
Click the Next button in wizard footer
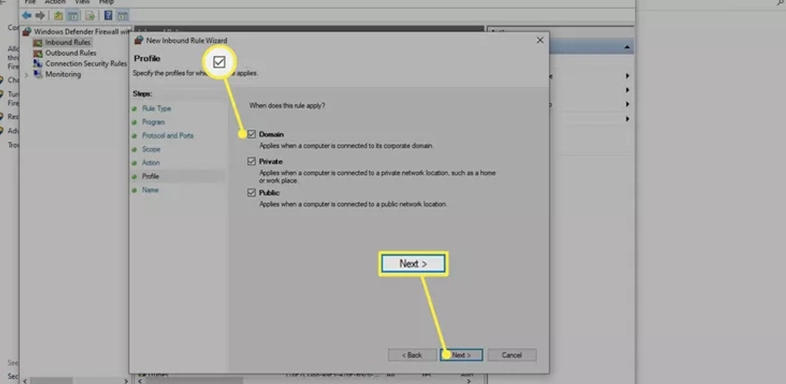(x=462, y=355)
